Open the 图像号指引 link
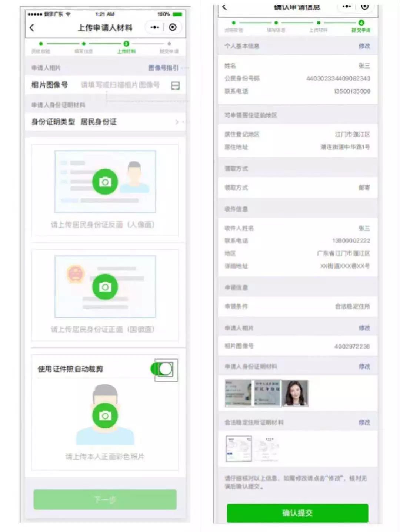The height and width of the screenshot is (532, 400). click(163, 68)
